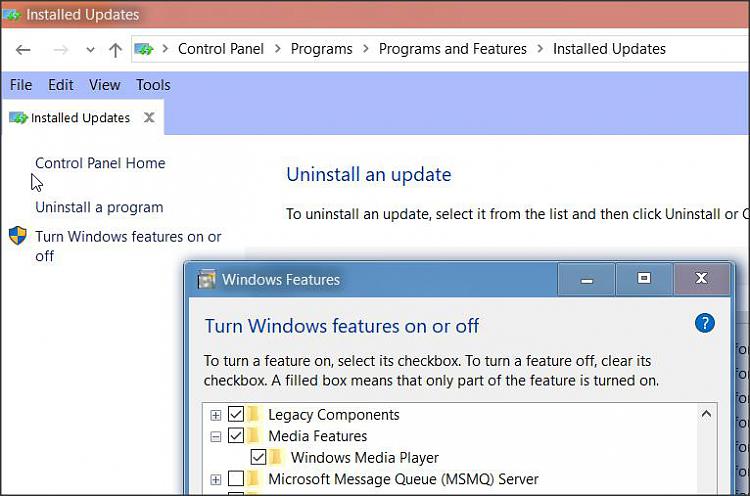Select the Media Features row
Image resolution: width=750 pixels, height=496 pixels.
318,436
